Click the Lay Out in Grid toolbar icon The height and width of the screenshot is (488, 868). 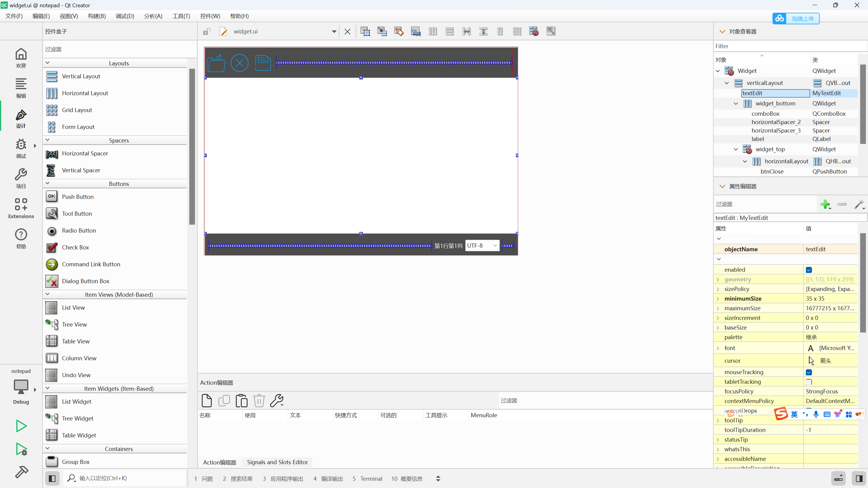[x=517, y=31]
